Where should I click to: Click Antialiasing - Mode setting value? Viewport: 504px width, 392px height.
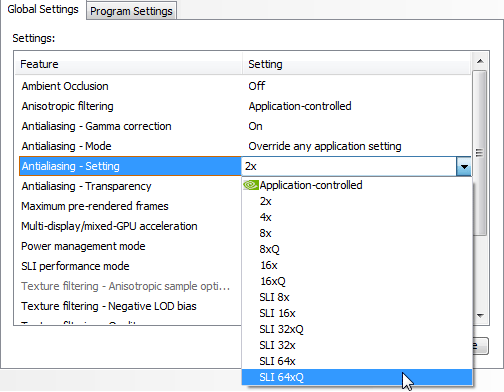tap(325, 146)
